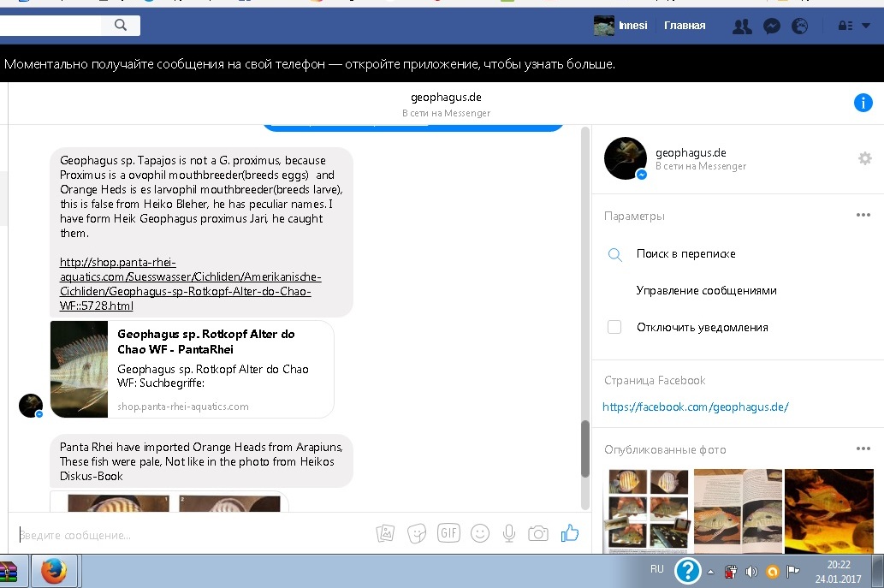Image resolution: width=884 pixels, height=588 pixels.
Task: Expand the Параметры options menu
Action: coord(863,216)
